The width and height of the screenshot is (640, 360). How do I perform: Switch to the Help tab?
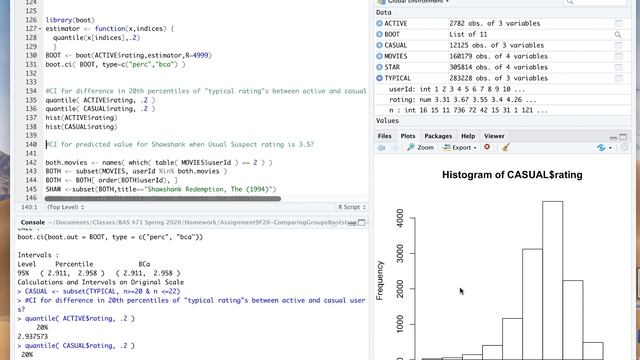point(468,136)
